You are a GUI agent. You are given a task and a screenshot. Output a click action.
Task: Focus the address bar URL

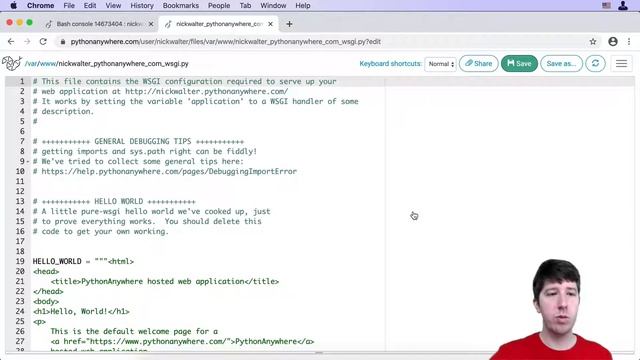point(225,42)
